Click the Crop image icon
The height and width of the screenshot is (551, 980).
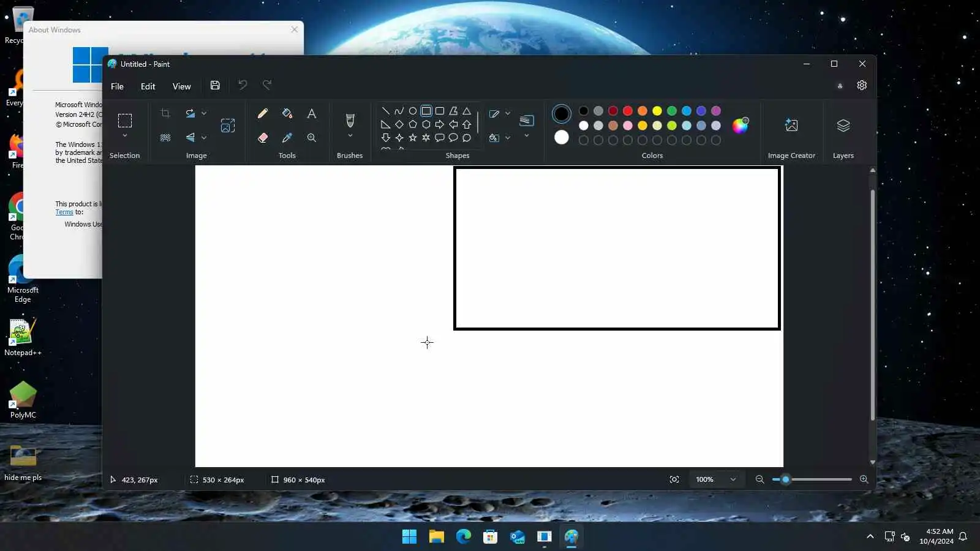coord(165,113)
